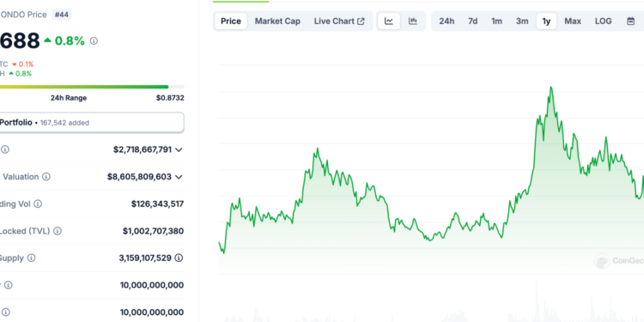Click the 24h Range label

coord(69,98)
